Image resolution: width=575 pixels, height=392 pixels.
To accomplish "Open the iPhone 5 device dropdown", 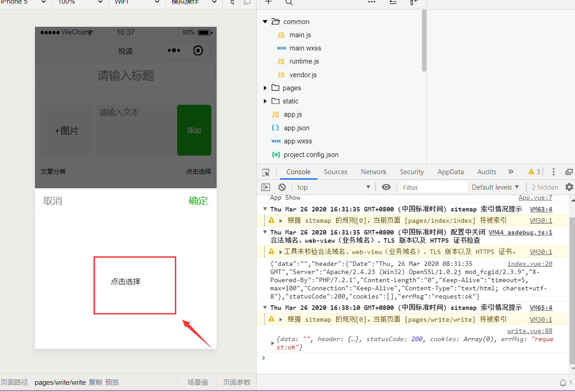I will [x=24, y=2].
